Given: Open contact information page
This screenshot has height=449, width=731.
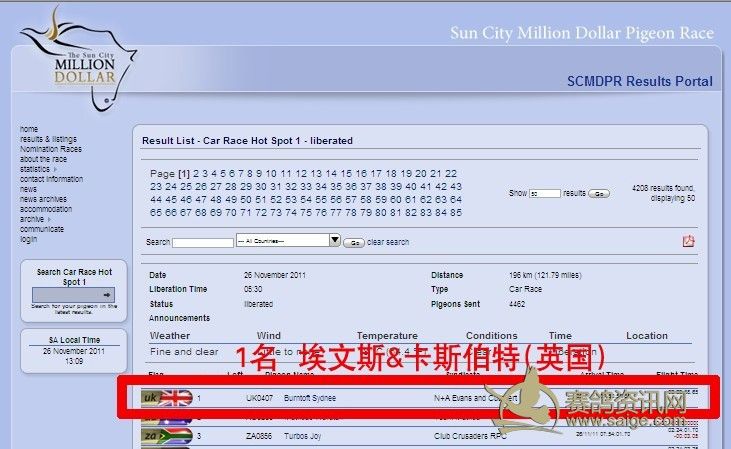Looking at the screenshot, I should tap(51, 179).
